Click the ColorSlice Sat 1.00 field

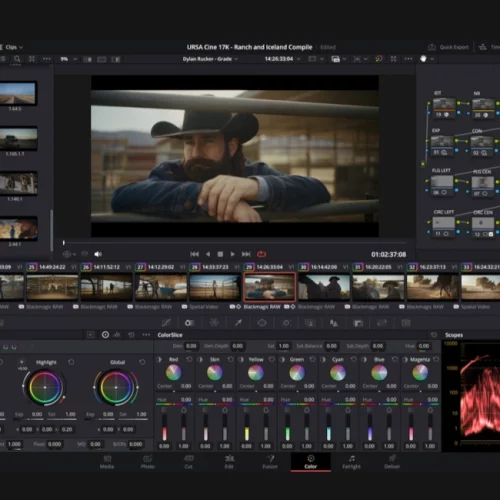tap(284, 346)
